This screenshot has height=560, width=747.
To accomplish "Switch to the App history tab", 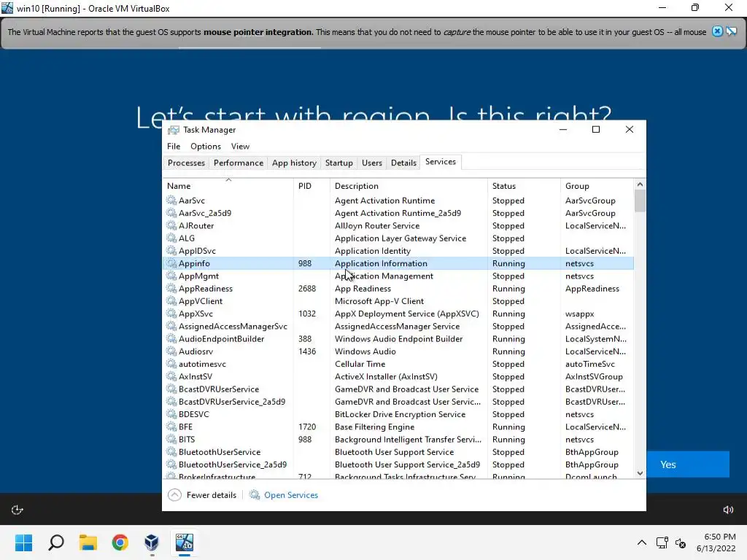I will [x=294, y=163].
